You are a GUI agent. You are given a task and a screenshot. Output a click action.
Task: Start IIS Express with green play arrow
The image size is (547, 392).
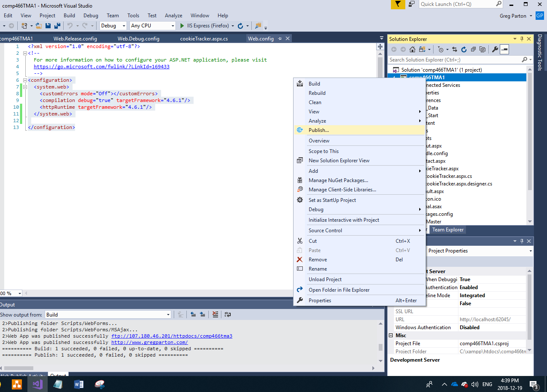[x=182, y=26]
